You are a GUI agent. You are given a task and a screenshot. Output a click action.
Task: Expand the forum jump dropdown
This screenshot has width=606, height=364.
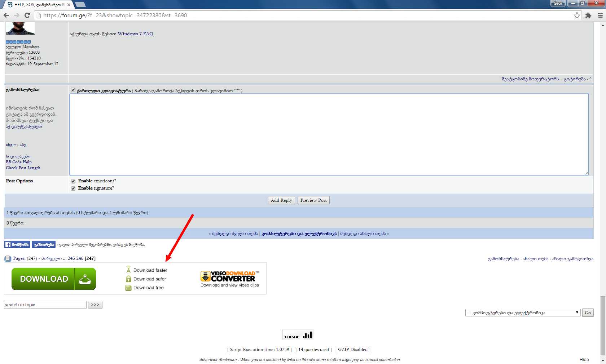523,313
